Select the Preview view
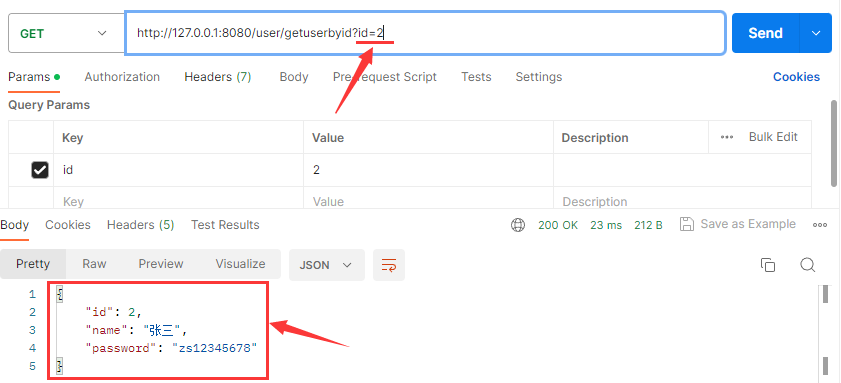This screenshot has width=841, height=383. pyautogui.click(x=161, y=264)
